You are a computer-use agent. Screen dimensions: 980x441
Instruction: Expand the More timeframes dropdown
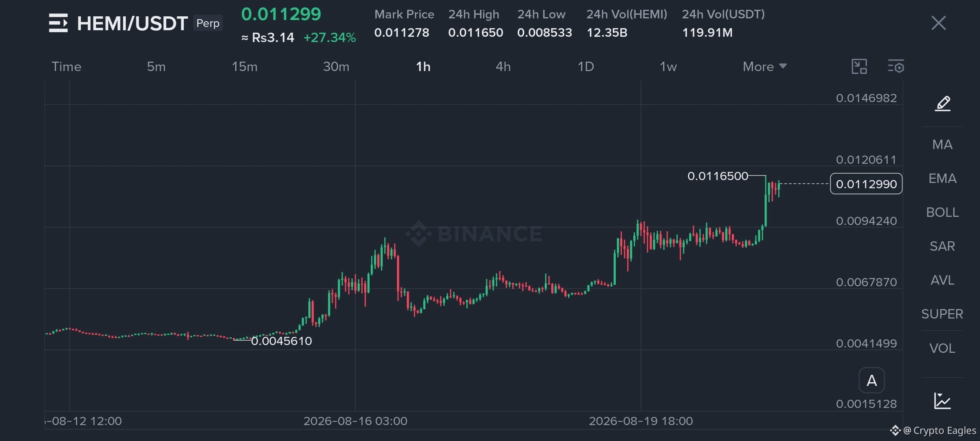point(764,67)
